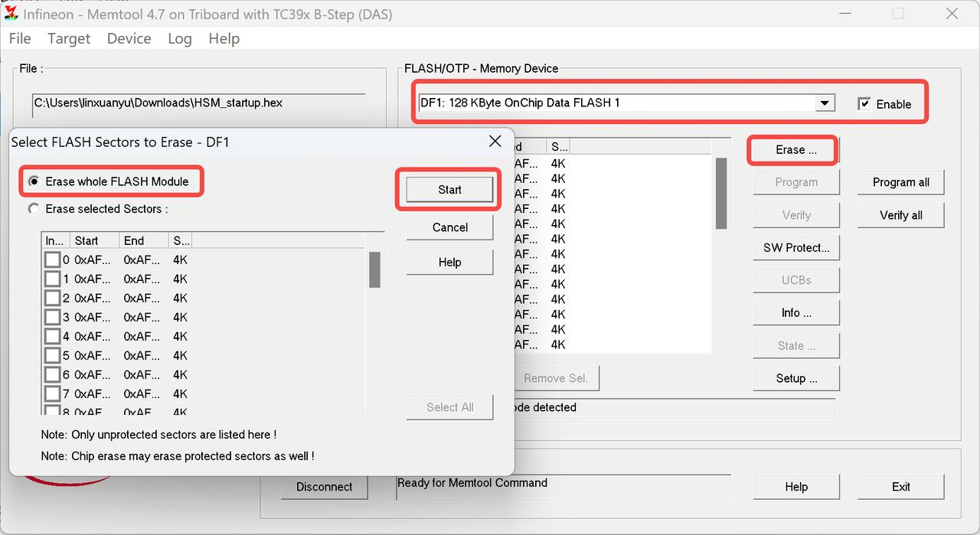Check sector 0 in erase list
980x535 pixels.
click(x=52, y=259)
